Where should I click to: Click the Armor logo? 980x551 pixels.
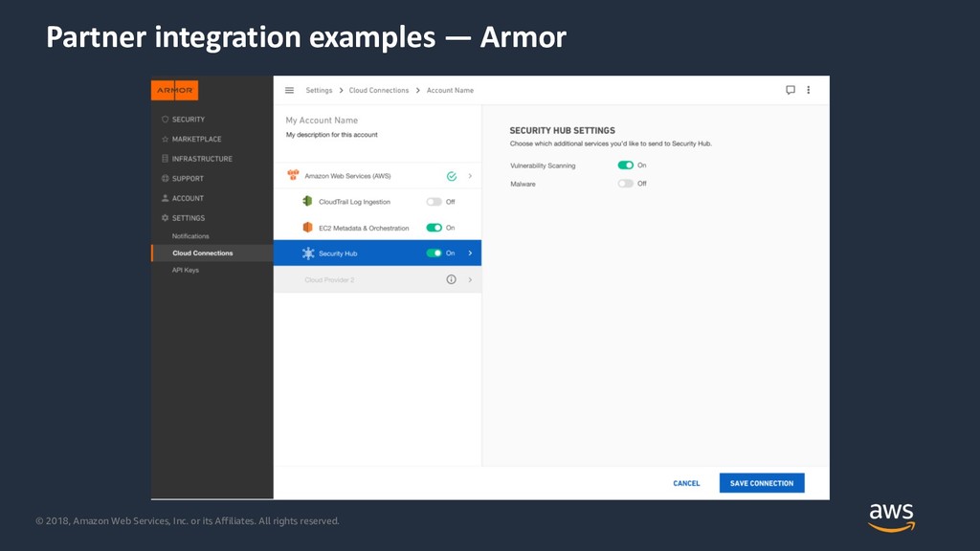pos(174,90)
